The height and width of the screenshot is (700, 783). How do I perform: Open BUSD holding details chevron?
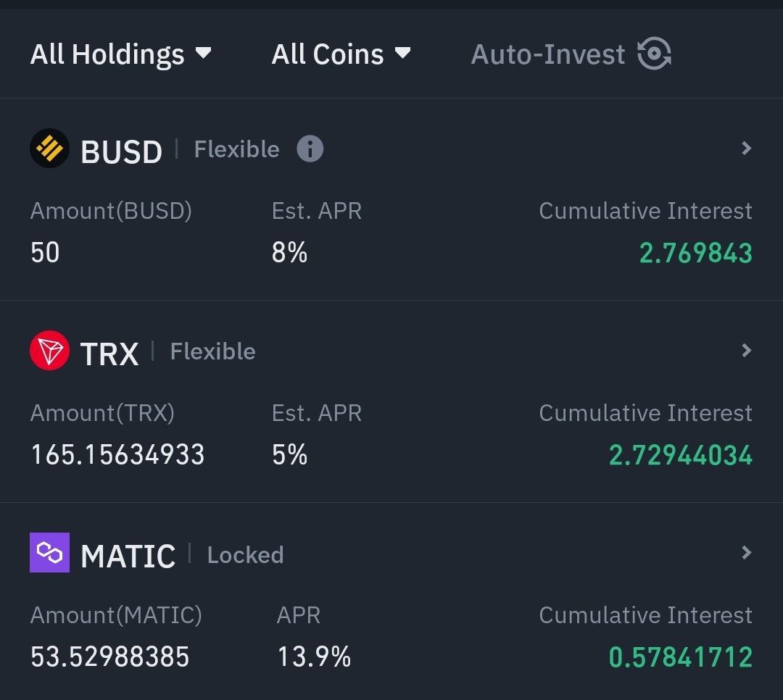click(x=747, y=149)
